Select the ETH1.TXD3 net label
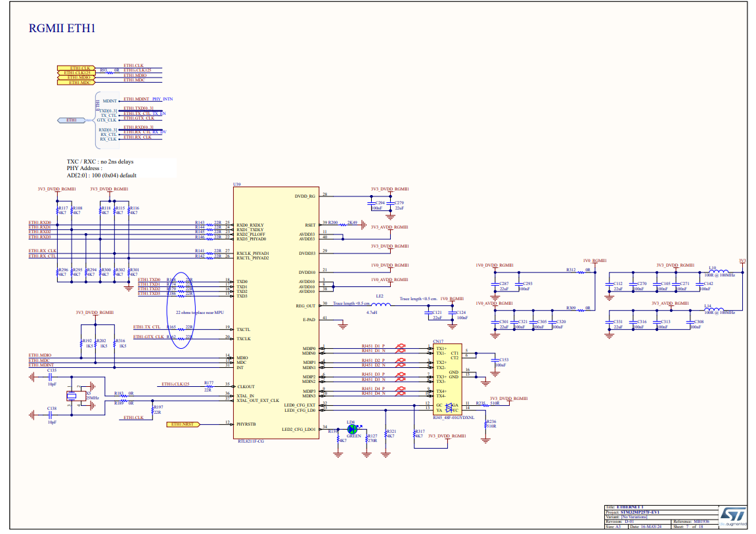Image resolution: width=756 pixels, height=534 pixels. pyautogui.click(x=149, y=294)
